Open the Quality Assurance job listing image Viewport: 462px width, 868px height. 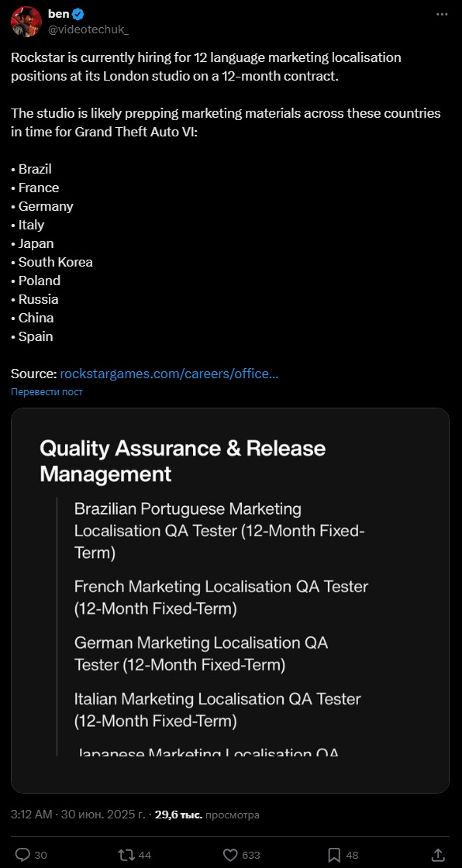pos(230,601)
